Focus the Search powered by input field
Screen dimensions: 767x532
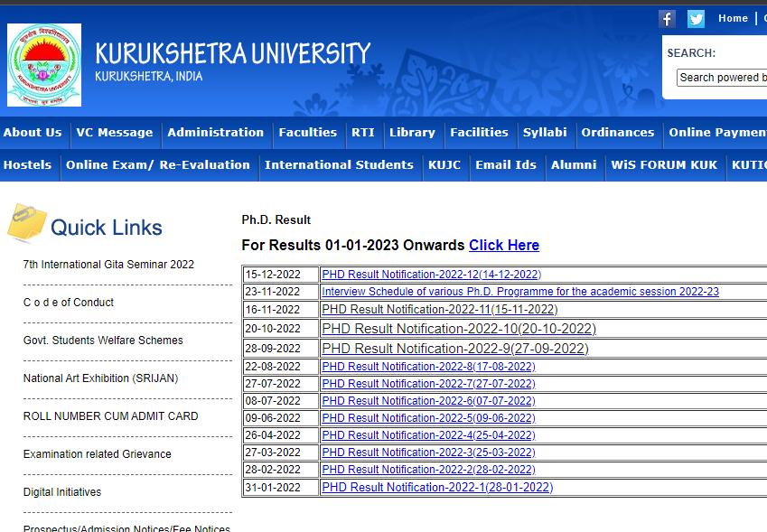click(722, 78)
